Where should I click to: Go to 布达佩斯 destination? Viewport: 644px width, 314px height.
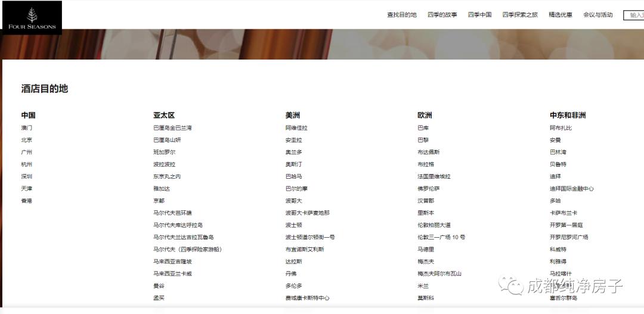point(428,153)
